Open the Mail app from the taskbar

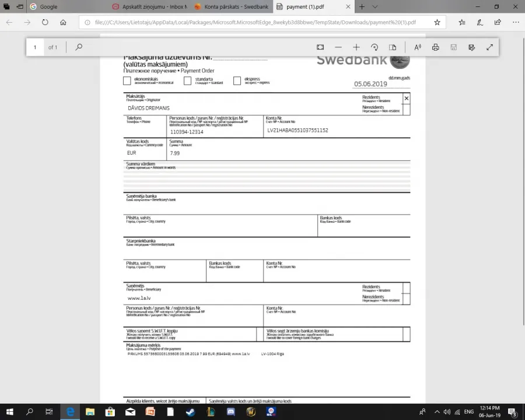[130, 412]
